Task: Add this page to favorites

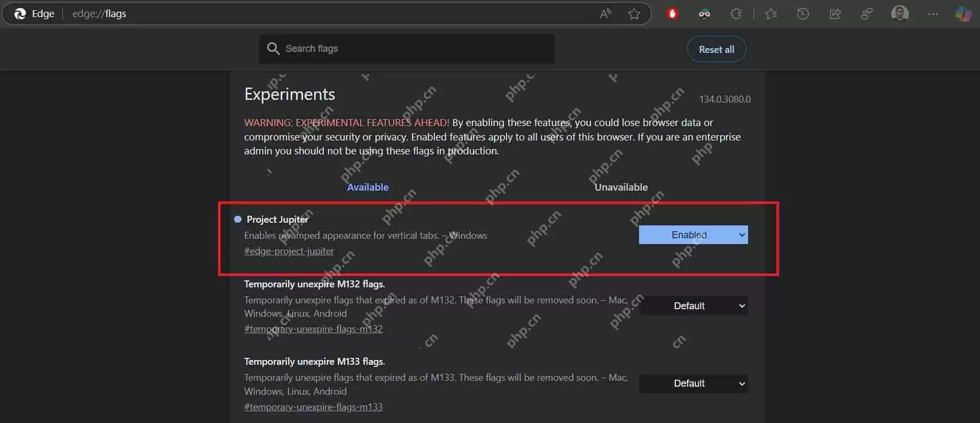Action: pos(634,14)
